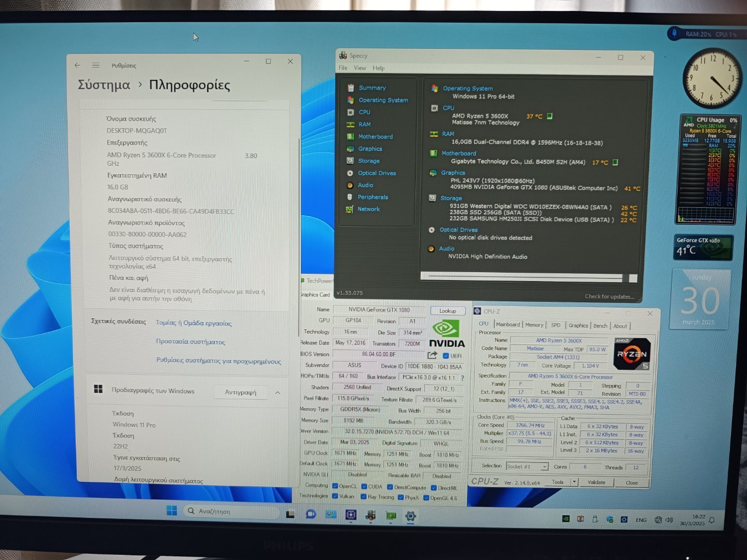Click the Bus Interface question mark icon
This screenshot has height=560, width=747.
click(x=462, y=377)
